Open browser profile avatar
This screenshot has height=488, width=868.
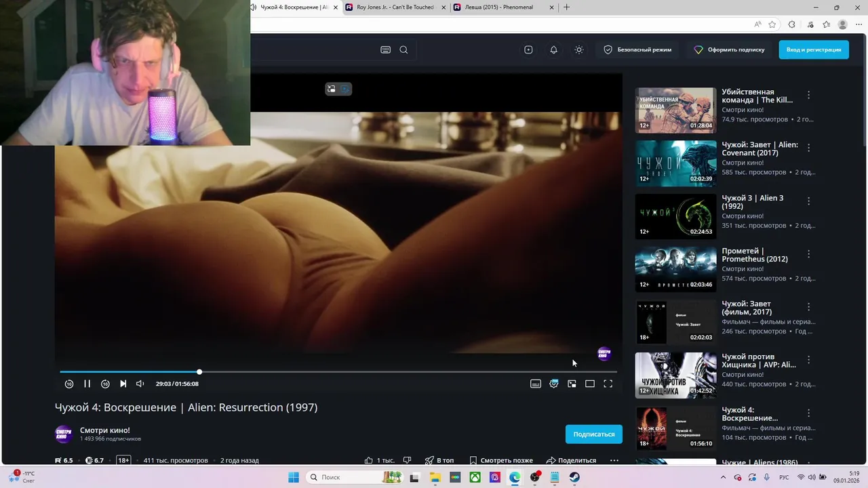pyautogui.click(x=843, y=24)
